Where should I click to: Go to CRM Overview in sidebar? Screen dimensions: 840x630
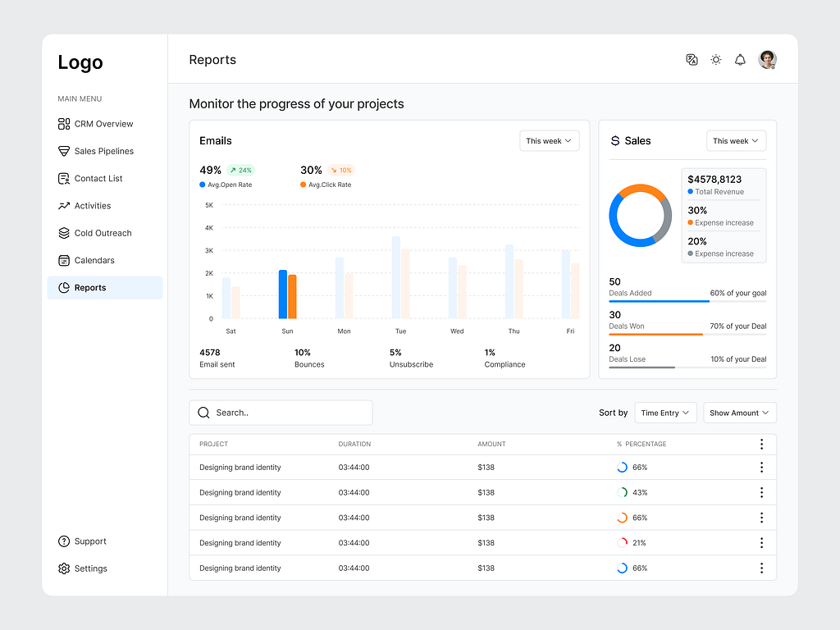[103, 124]
